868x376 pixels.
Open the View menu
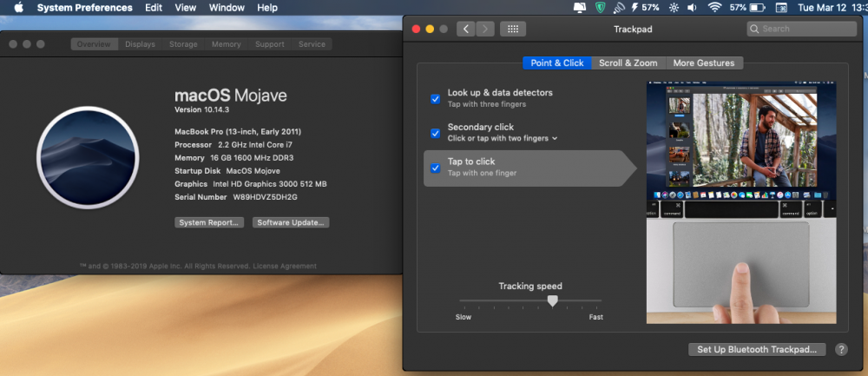coord(186,8)
